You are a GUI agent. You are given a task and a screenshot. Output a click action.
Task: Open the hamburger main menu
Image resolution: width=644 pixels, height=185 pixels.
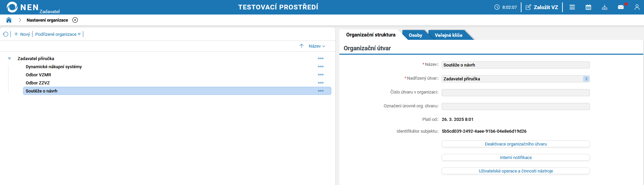572,7
